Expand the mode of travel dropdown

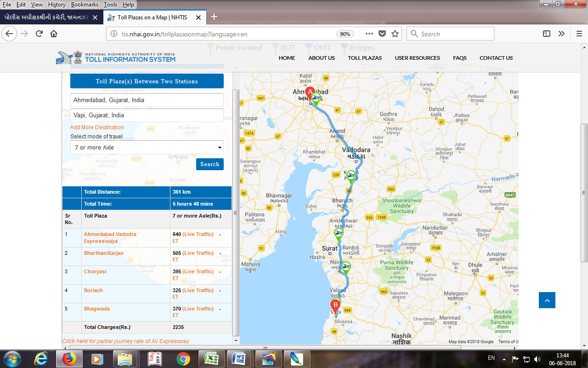tap(147, 148)
